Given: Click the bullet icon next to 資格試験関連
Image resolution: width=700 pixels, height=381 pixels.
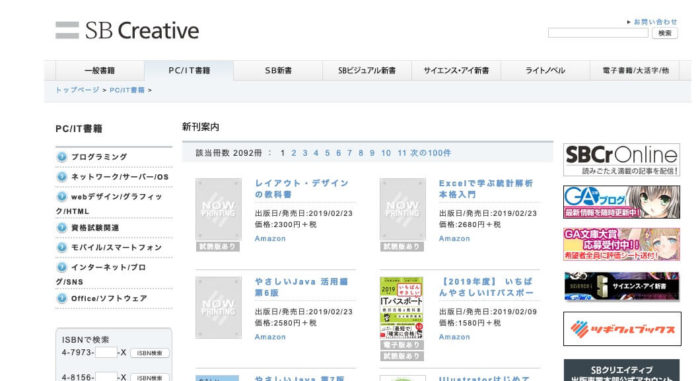Looking at the screenshot, I should 62,227.
